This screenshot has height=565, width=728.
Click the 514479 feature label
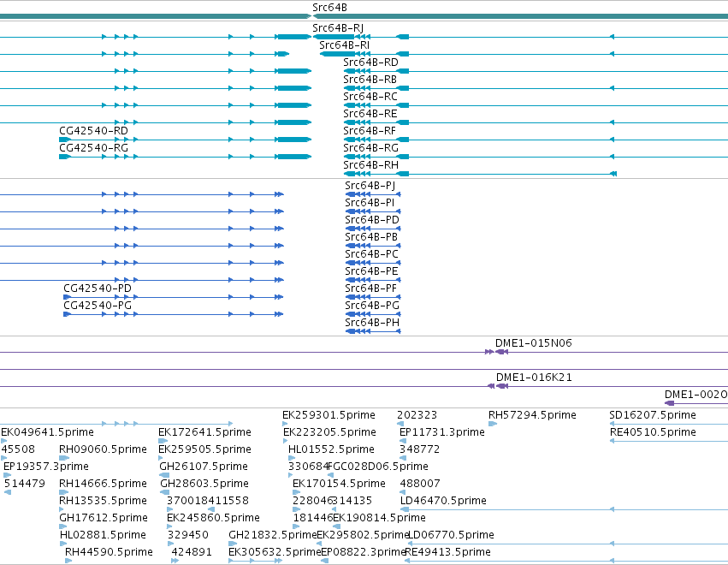click(x=25, y=485)
